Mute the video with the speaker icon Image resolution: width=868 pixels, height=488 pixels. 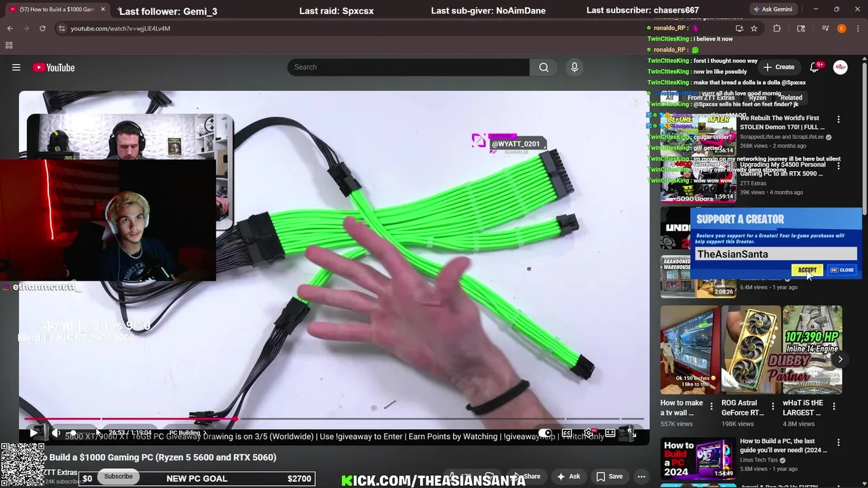(x=56, y=432)
